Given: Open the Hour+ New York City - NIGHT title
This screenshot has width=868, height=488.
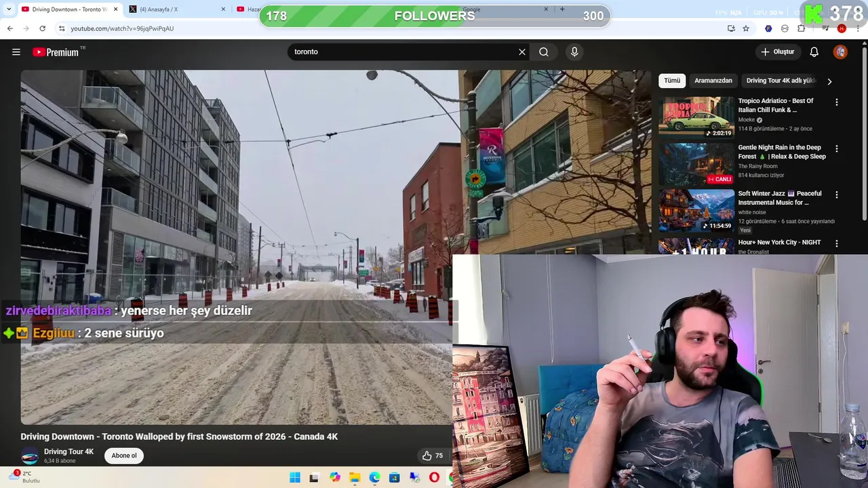Looking at the screenshot, I should [779, 242].
